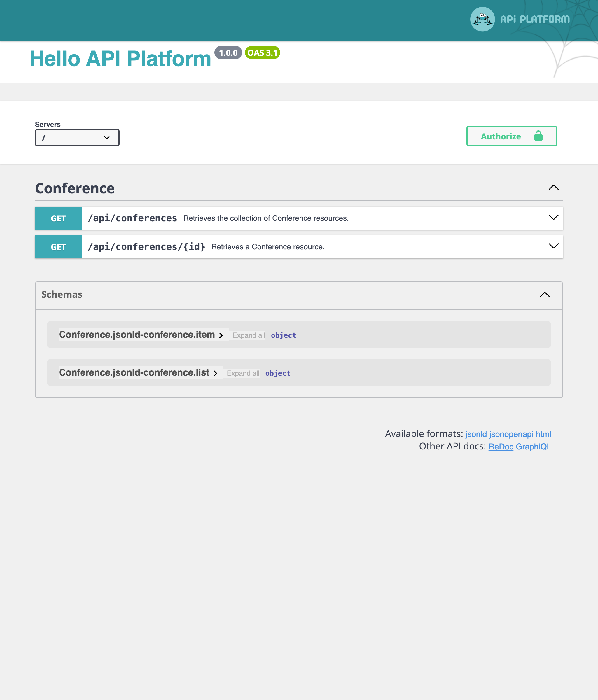Image resolution: width=598 pixels, height=700 pixels.
Task: Open the jsonopenapi format link
Action: 511,434
